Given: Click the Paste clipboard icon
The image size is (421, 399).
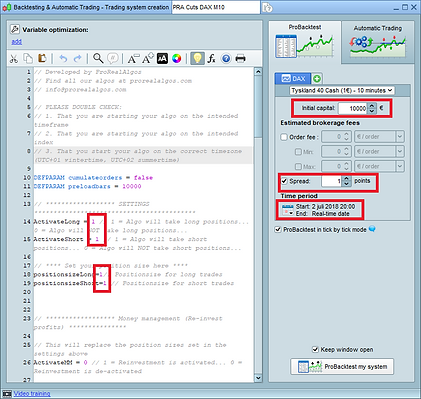Looking at the screenshot, I should click(42, 58).
